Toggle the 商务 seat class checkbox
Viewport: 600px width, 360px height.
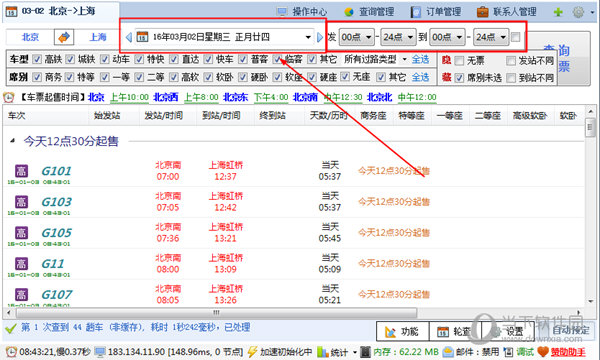point(37,77)
